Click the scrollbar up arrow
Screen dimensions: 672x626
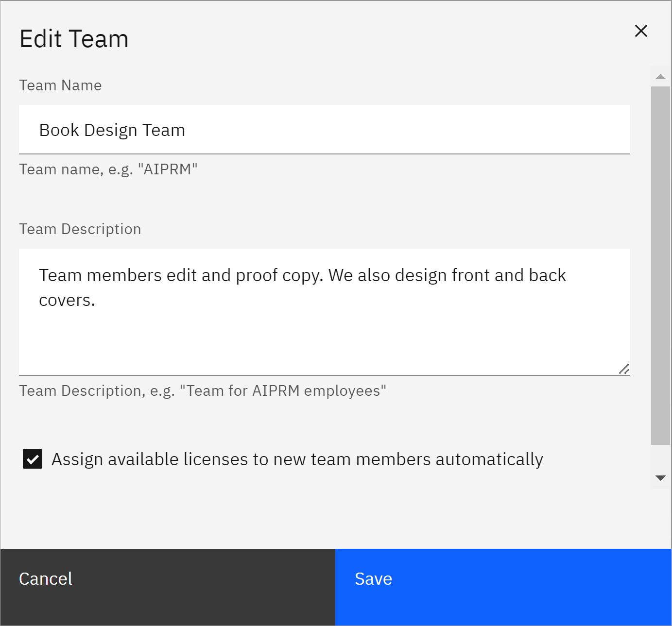click(660, 76)
